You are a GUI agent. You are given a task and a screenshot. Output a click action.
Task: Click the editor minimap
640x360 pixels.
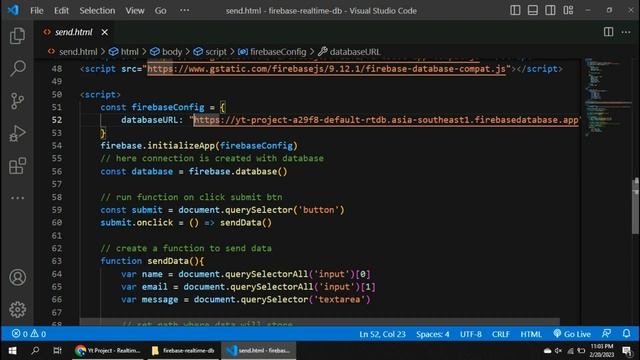607,98
